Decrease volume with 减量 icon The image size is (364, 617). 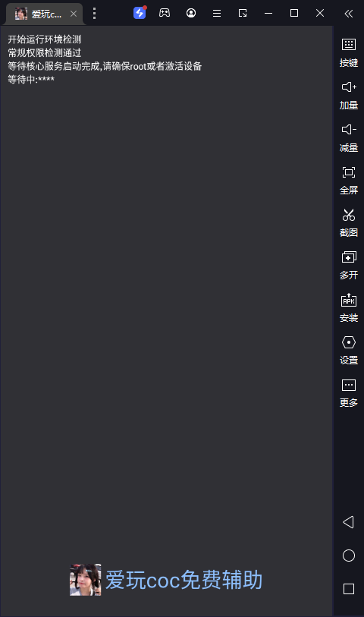(x=349, y=137)
